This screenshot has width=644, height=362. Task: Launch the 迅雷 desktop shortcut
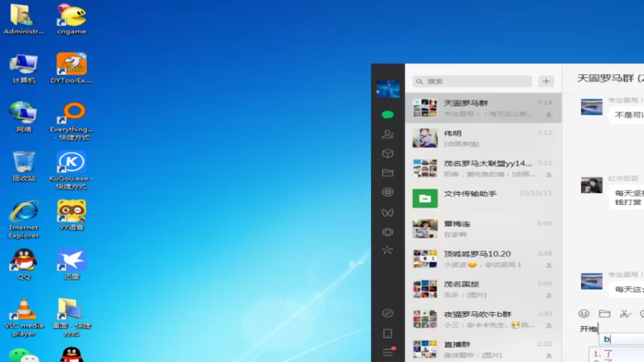click(72, 265)
